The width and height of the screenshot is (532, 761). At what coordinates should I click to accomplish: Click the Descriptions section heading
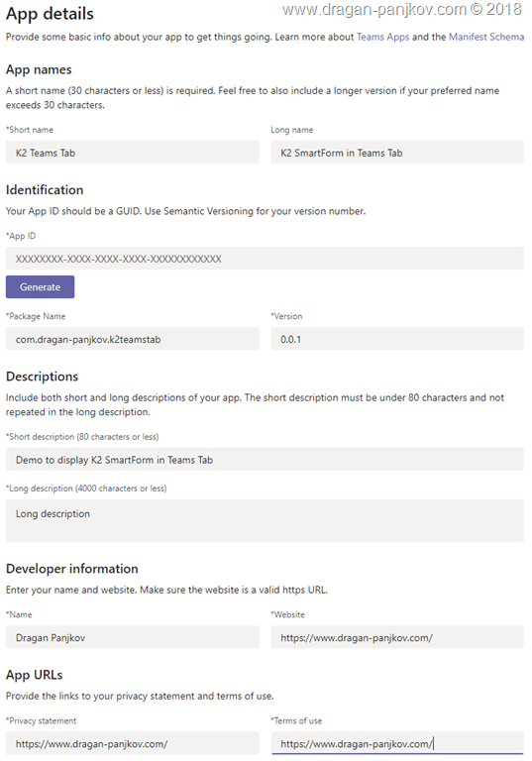tap(42, 377)
